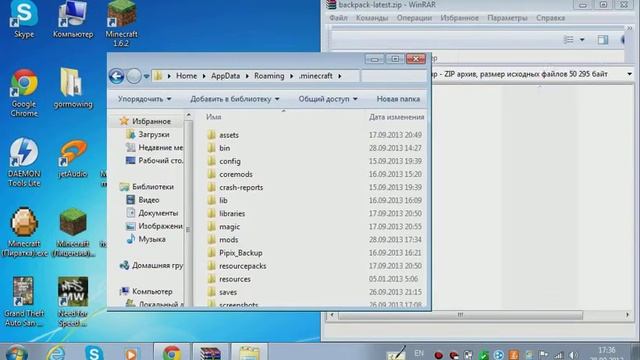Image resolution: width=640 pixels, height=360 pixels.
Task: Click the Новая папка button
Action: coord(398,99)
